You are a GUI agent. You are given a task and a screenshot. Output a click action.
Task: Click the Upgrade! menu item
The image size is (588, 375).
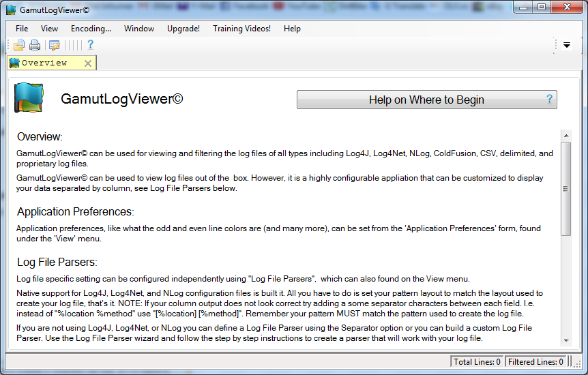point(183,29)
